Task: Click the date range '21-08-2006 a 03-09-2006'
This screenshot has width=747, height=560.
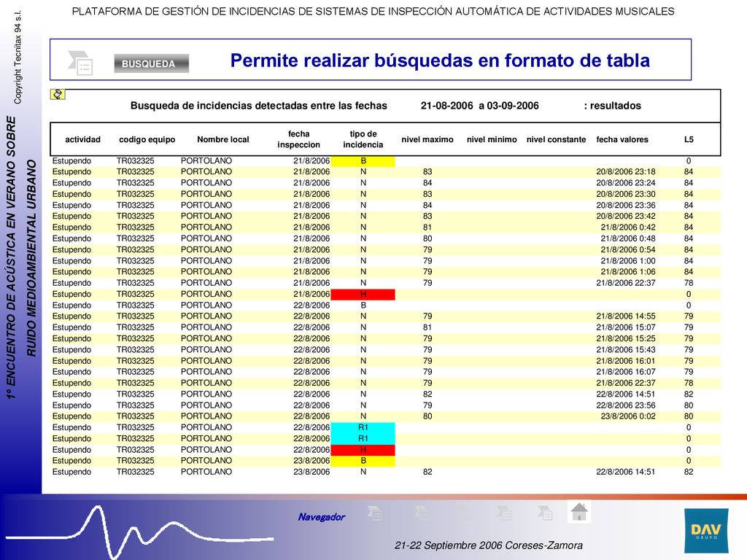Action: point(480,106)
